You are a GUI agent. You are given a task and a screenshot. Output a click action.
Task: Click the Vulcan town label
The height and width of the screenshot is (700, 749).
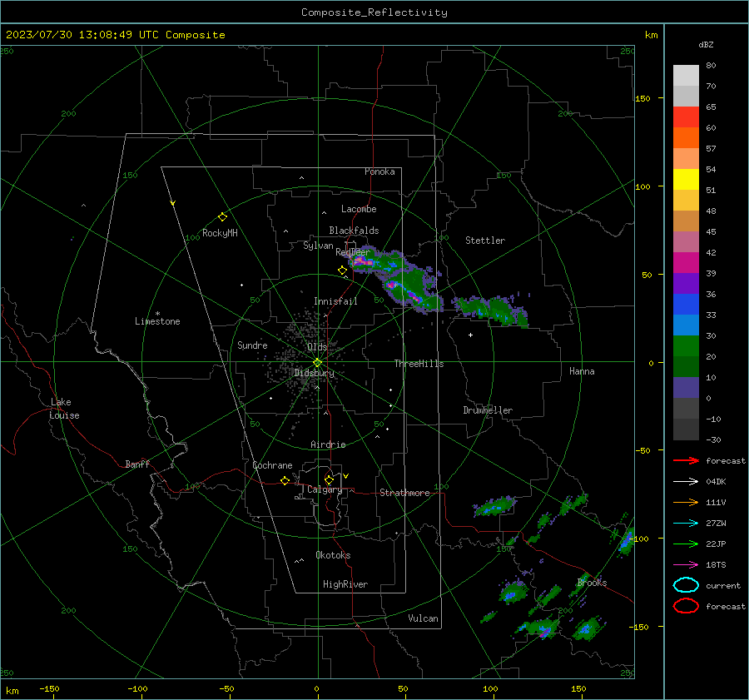click(x=423, y=618)
